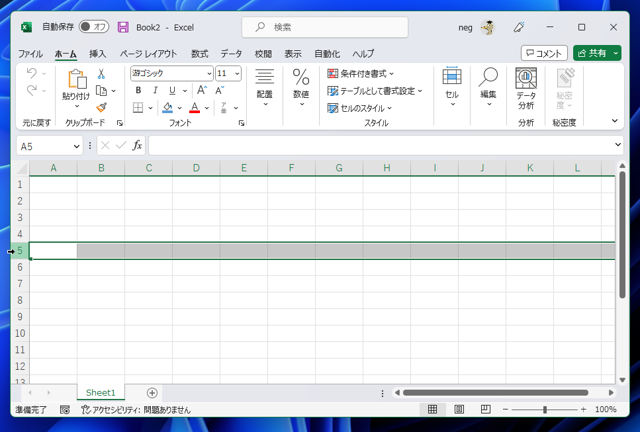This screenshot has width=640, height=432.
Task: Open the 自動化 tab
Action: point(327,53)
